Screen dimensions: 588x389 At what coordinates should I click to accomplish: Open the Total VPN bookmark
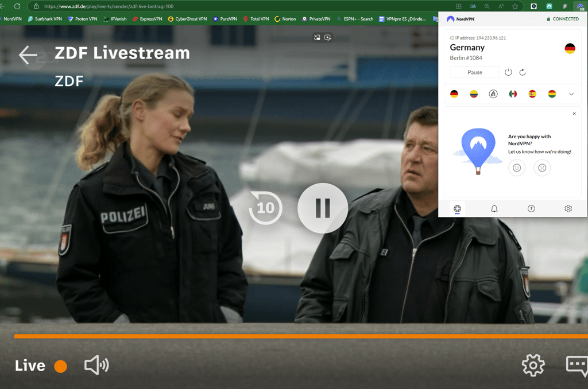point(256,19)
